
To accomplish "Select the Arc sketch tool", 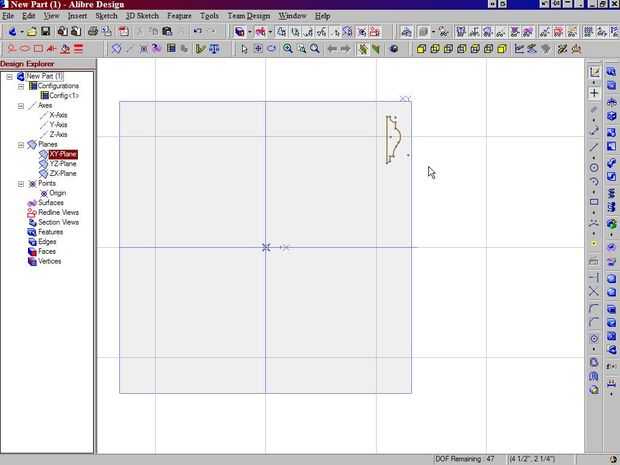I will coord(594,182).
